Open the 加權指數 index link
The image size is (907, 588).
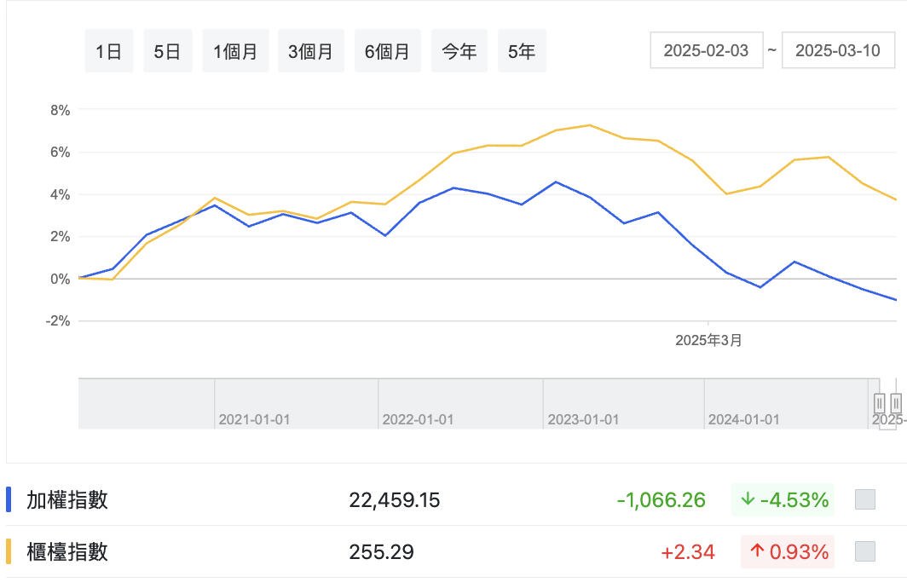point(67,499)
